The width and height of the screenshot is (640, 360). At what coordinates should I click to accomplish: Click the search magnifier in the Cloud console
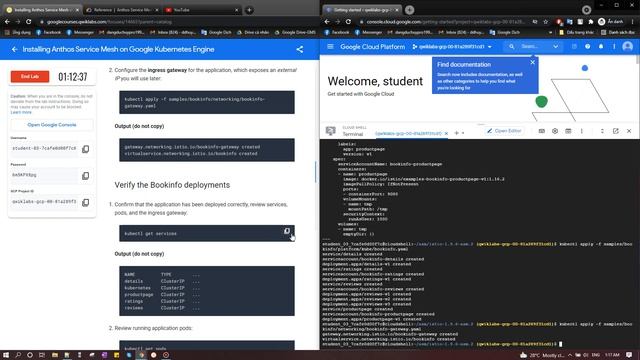click(511, 47)
